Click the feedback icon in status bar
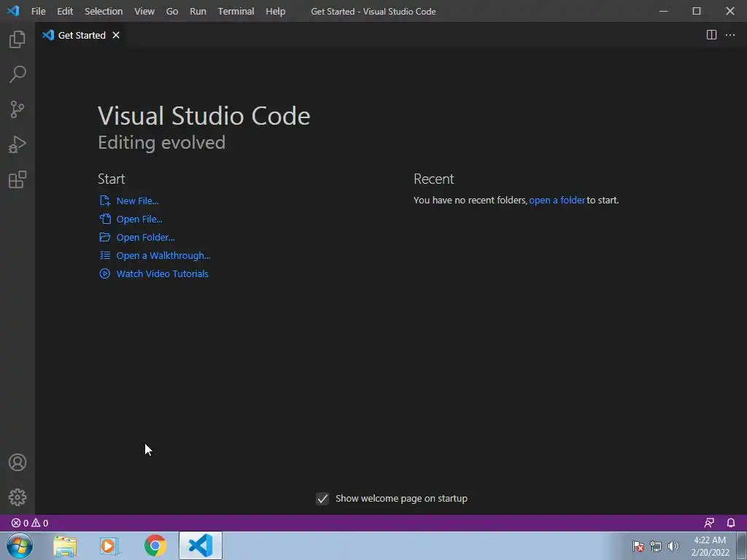 pyautogui.click(x=709, y=523)
